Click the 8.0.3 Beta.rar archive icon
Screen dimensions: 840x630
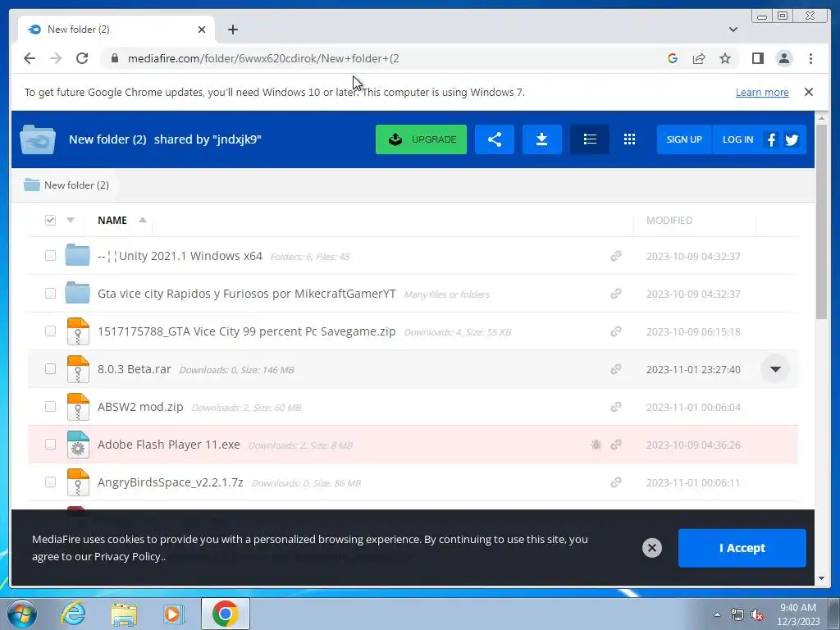pos(78,368)
